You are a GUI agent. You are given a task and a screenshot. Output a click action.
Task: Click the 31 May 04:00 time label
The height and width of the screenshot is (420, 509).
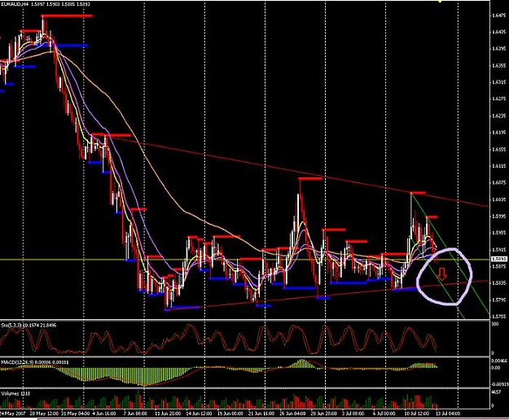[x=74, y=413]
